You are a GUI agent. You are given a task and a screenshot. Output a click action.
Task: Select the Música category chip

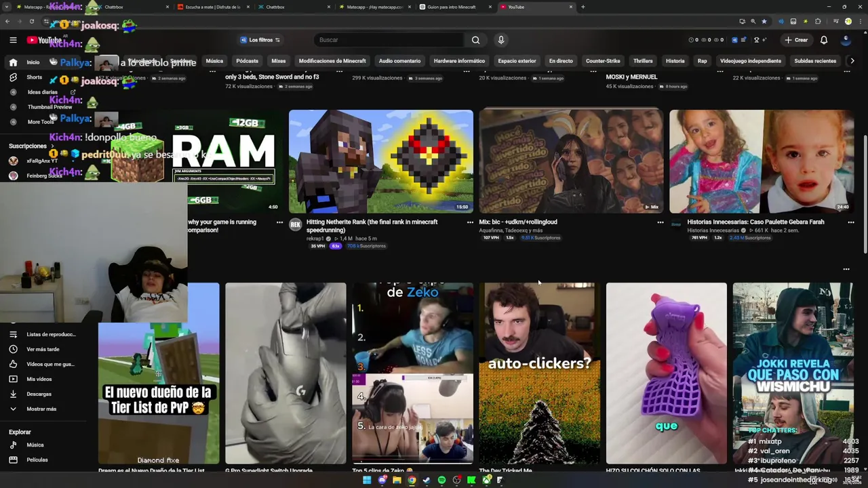click(214, 61)
